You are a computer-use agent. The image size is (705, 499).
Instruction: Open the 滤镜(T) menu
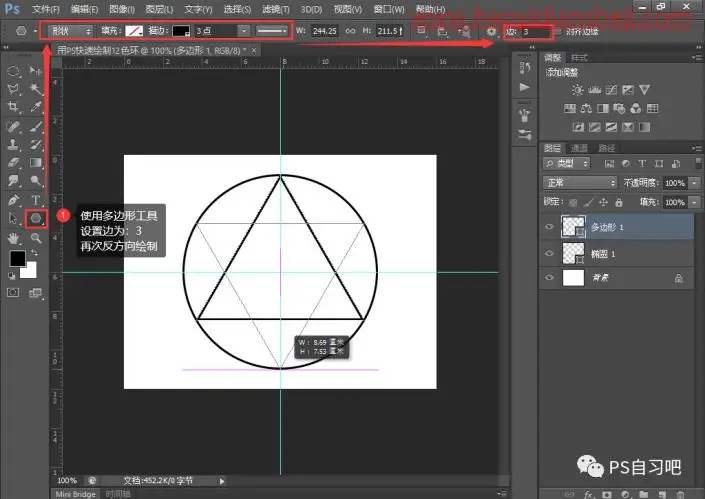[276, 9]
